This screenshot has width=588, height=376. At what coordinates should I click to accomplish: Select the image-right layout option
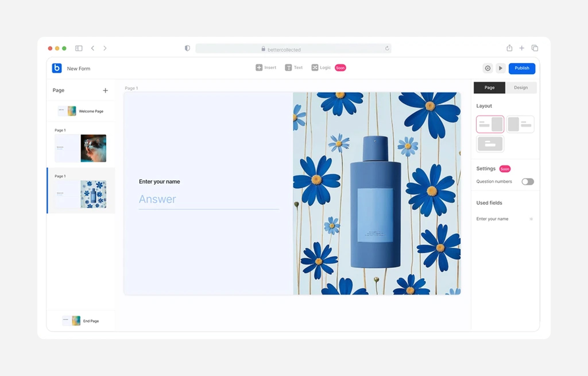pyautogui.click(x=490, y=124)
